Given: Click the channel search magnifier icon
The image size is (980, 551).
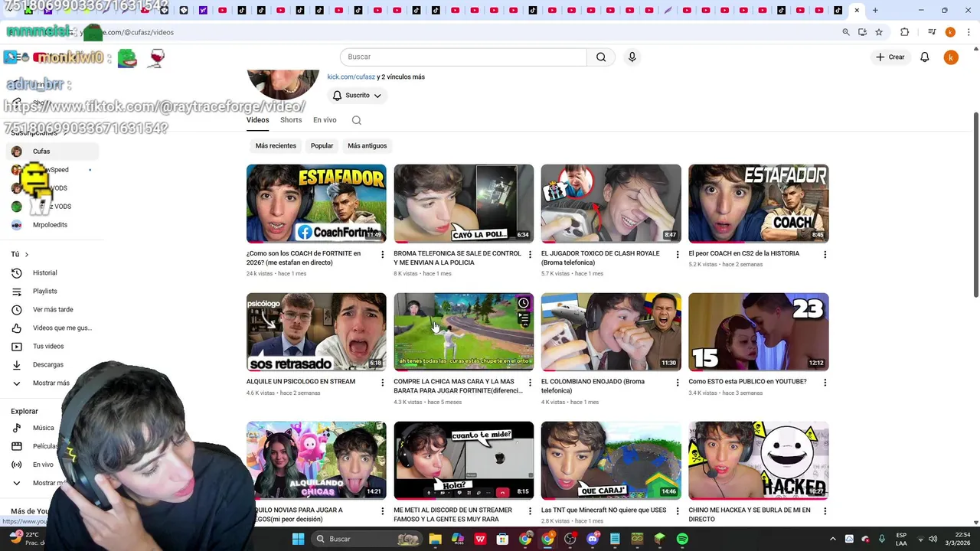Looking at the screenshot, I should tap(356, 120).
